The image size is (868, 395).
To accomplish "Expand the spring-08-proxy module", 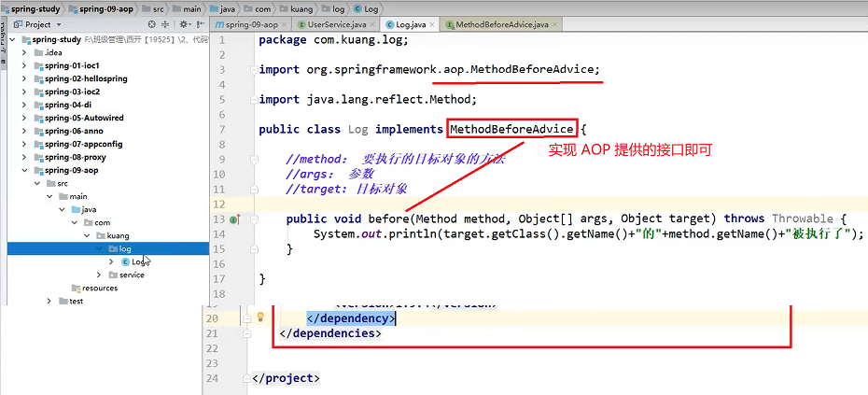I will pos(24,157).
